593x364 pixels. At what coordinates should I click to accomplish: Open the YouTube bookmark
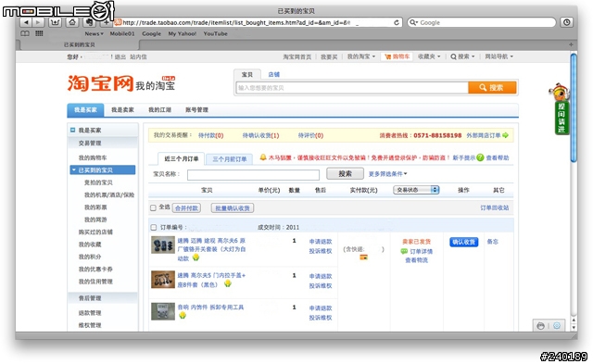[215, 33]
